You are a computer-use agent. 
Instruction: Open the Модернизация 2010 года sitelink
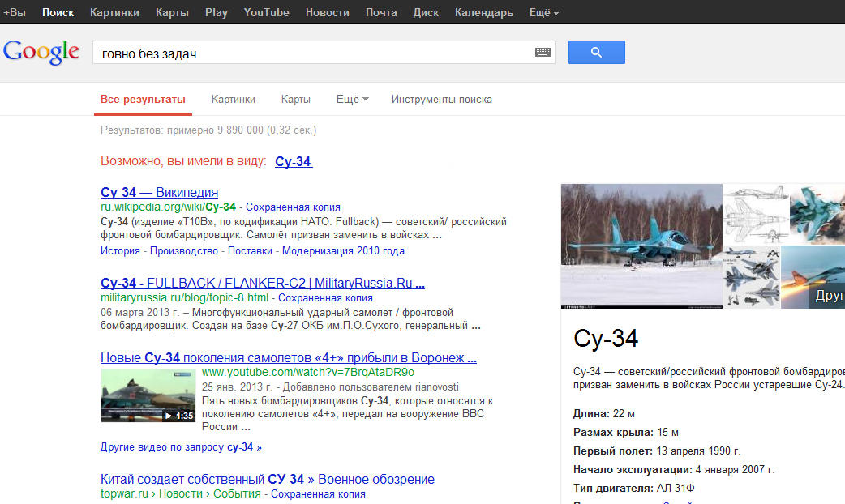pyautogui.click(x=343, y=251)
